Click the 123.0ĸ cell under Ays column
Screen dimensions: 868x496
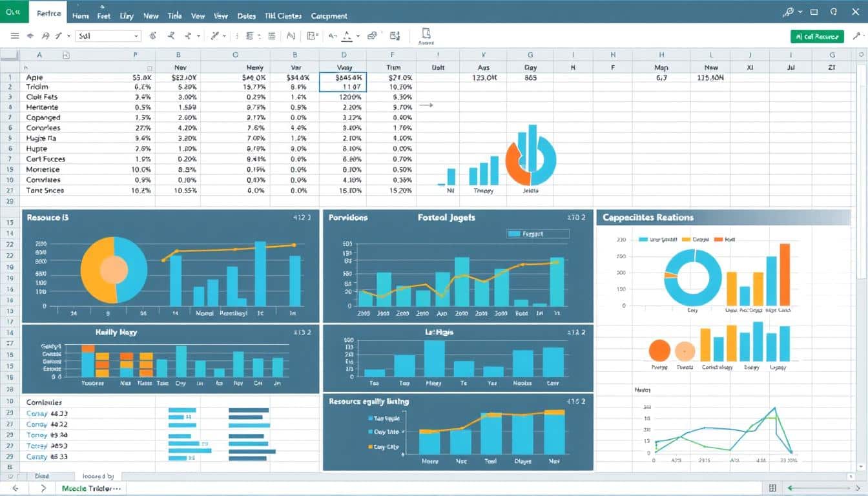click(x=484, y=77)
